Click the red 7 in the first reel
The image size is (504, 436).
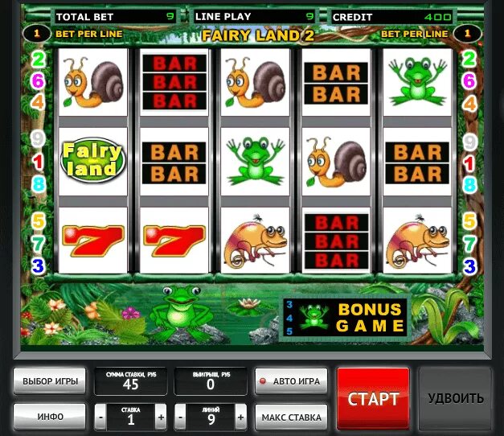tap(93, 241)
